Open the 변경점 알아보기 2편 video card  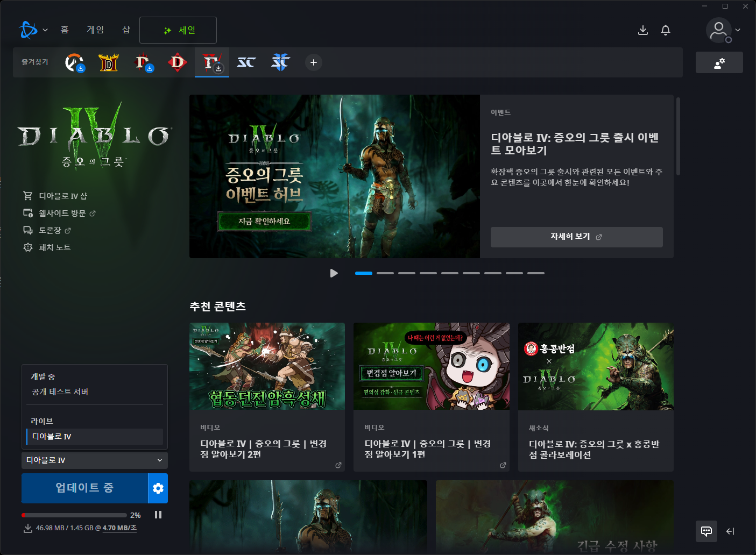coord(267,397)
